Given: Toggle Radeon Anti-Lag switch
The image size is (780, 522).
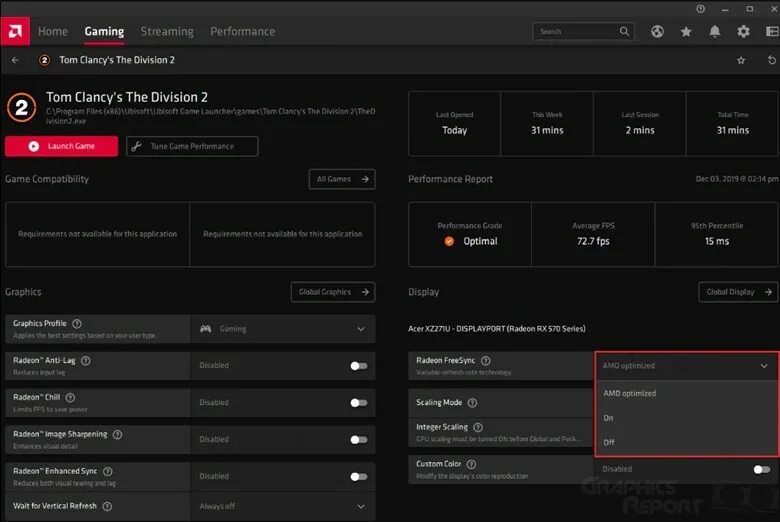Looking at the screenshot, I should 359,366.
